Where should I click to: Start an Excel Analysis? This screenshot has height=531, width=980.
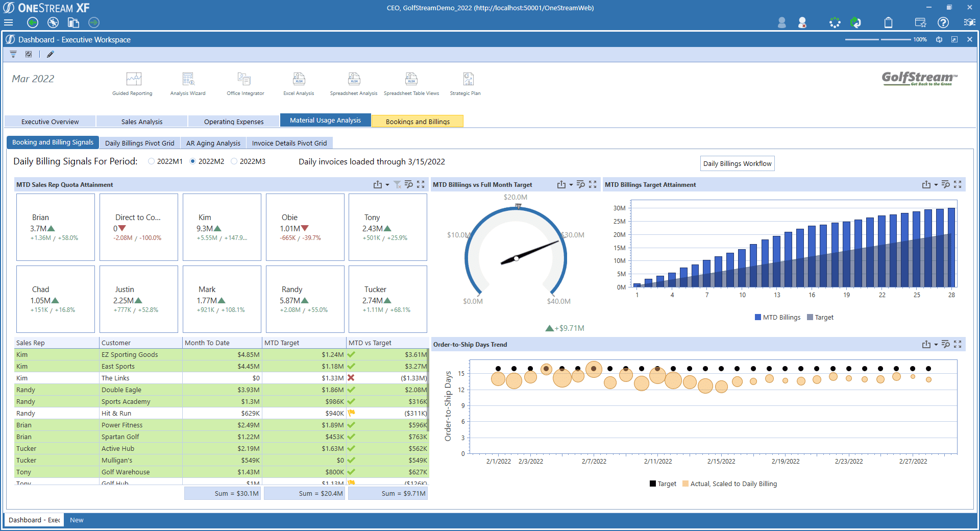point(298,83)
